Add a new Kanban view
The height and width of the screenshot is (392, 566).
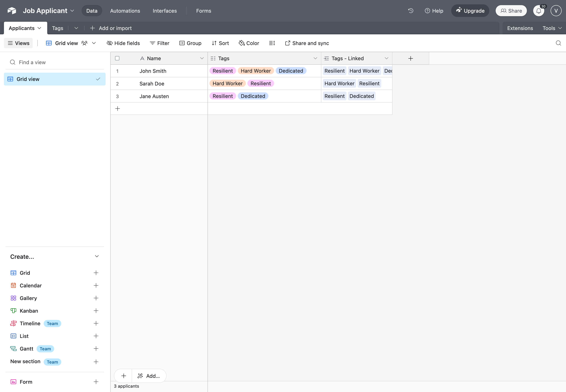[96, 311]
